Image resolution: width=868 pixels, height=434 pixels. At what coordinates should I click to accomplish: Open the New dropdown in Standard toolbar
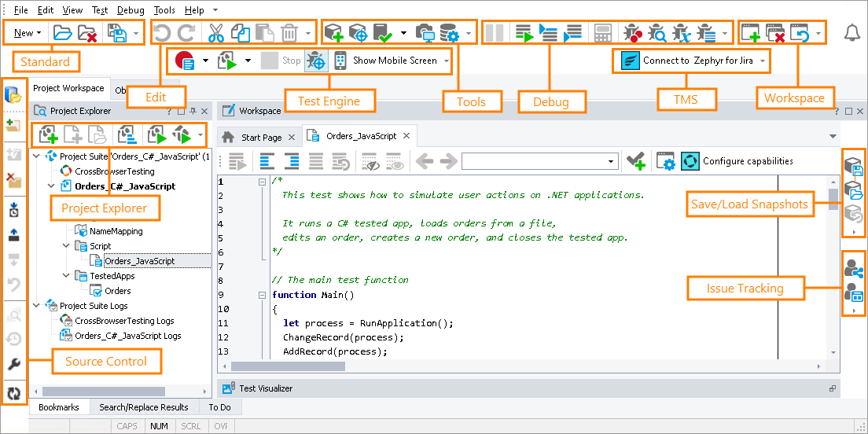tap(28, 33)
